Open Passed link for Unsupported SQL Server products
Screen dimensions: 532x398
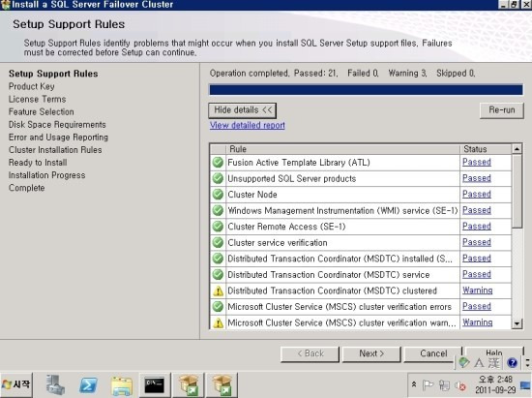[476, 178]
